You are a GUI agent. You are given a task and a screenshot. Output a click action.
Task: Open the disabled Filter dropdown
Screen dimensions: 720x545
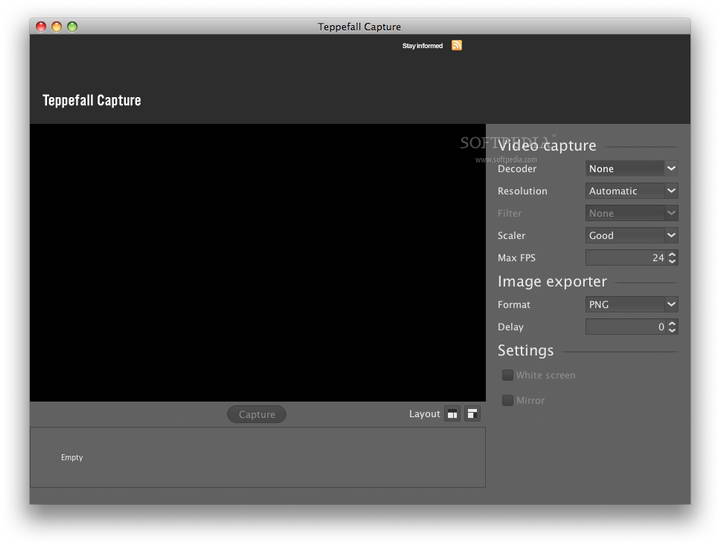coord(631,213)
